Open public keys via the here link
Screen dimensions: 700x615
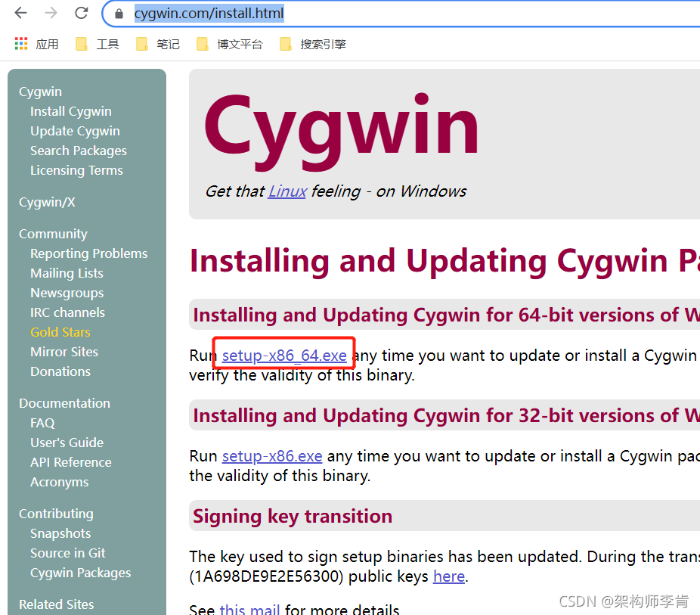pos(448,576)
